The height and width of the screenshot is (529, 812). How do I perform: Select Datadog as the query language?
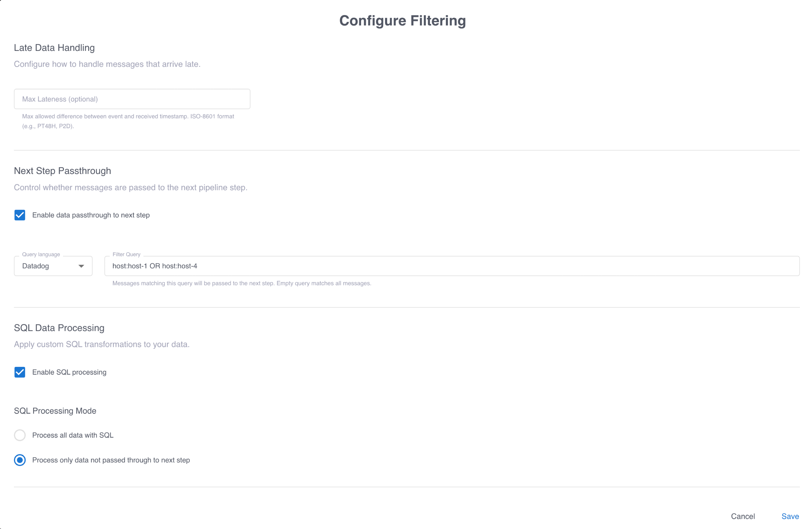coord(36,266)
